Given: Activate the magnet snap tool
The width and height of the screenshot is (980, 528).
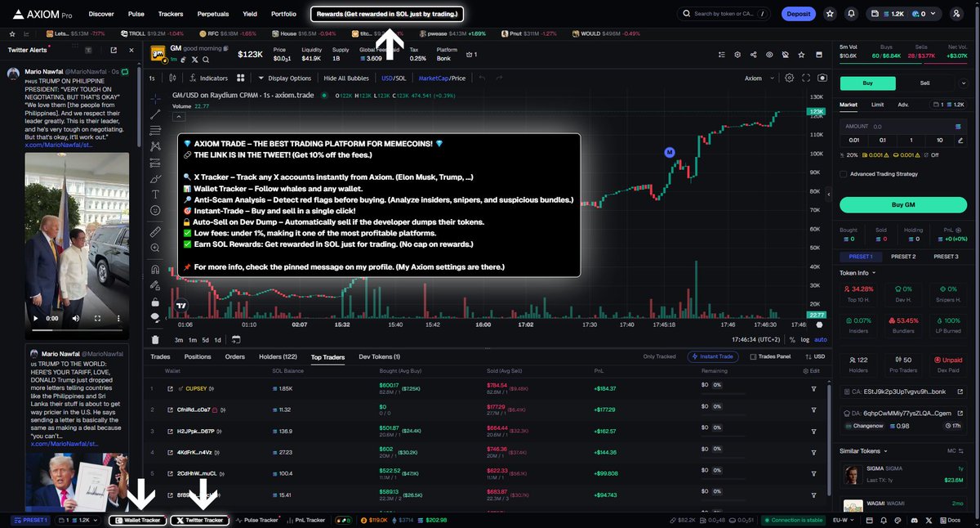Looking at the screenshot, I should point(155,270).
